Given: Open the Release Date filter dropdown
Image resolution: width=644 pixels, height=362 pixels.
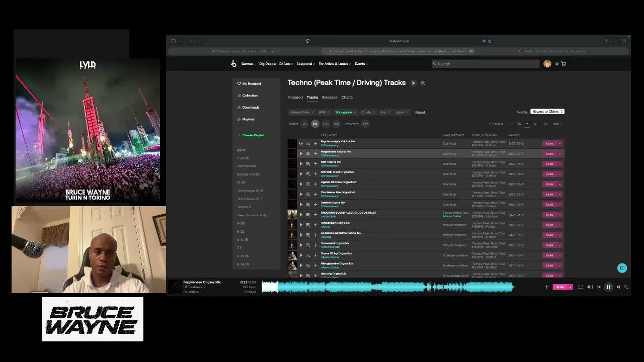Looking at the screenshot, I should coord(301,112).
